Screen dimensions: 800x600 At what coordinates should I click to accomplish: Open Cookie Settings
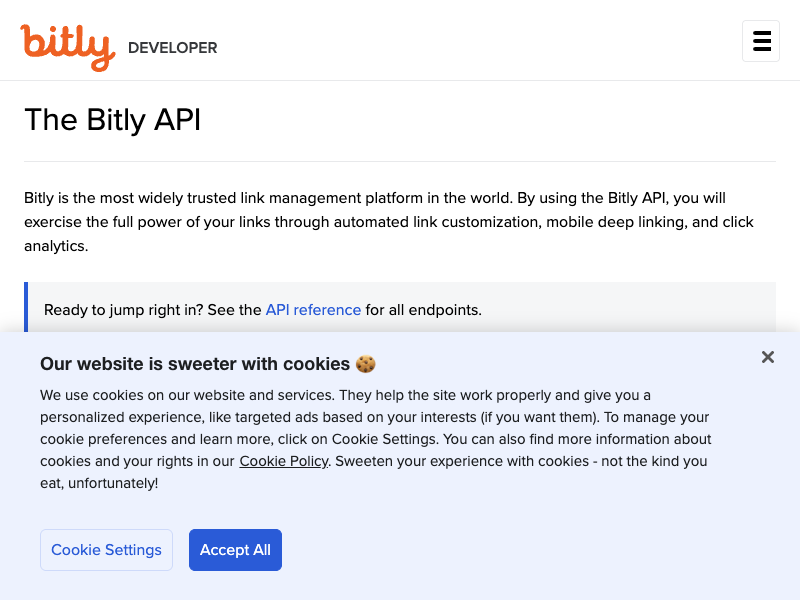[106, 549]
